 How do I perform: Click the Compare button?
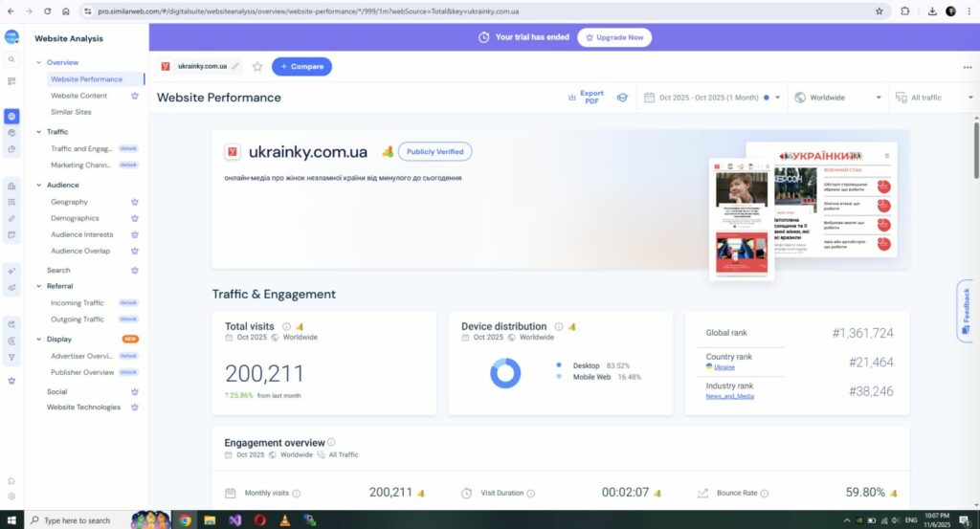301,67
